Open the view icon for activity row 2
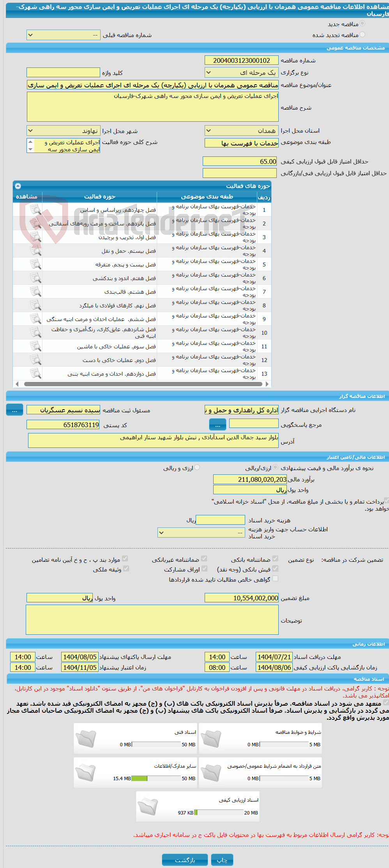 point(35,224)
